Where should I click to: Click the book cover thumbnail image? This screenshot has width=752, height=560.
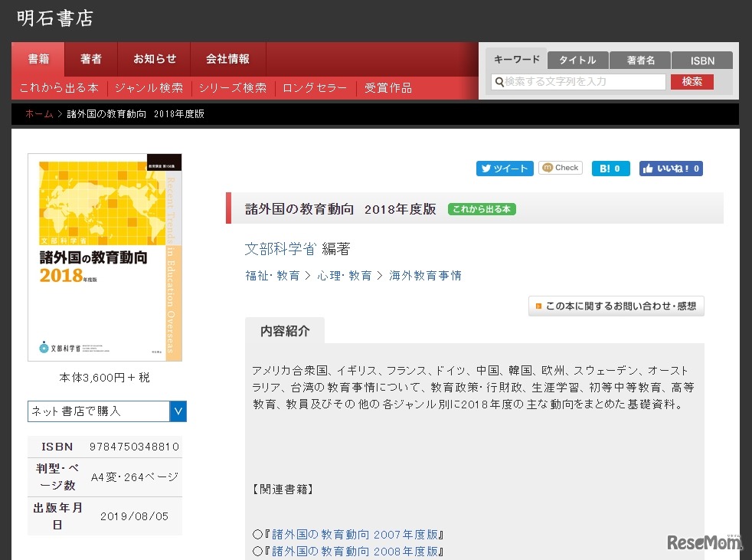[x=105, y=257]
